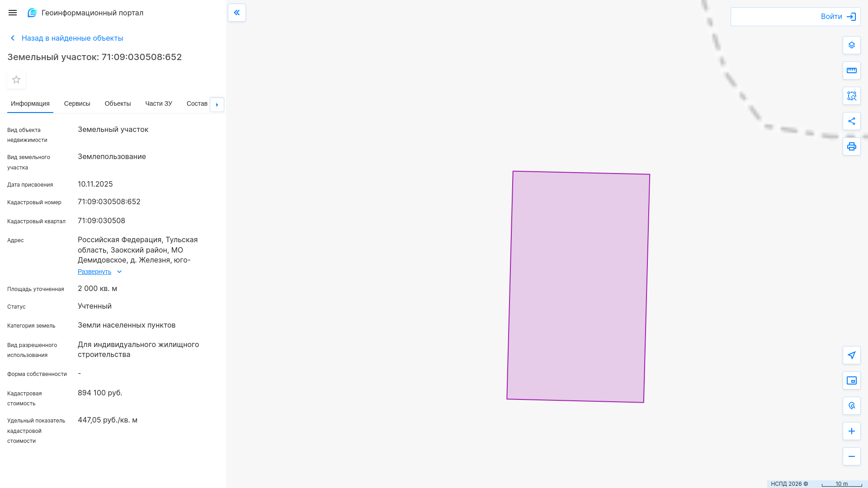Click the share map icon

(851, 121)
